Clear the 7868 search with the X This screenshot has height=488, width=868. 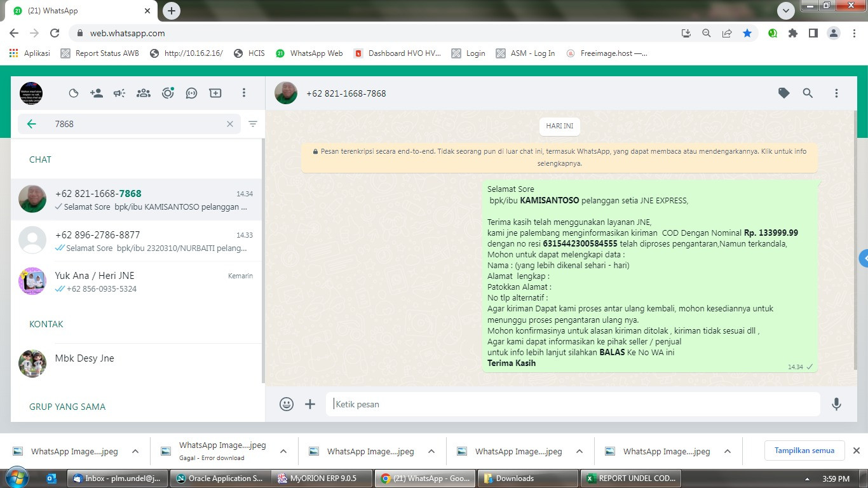coord(230,124)
